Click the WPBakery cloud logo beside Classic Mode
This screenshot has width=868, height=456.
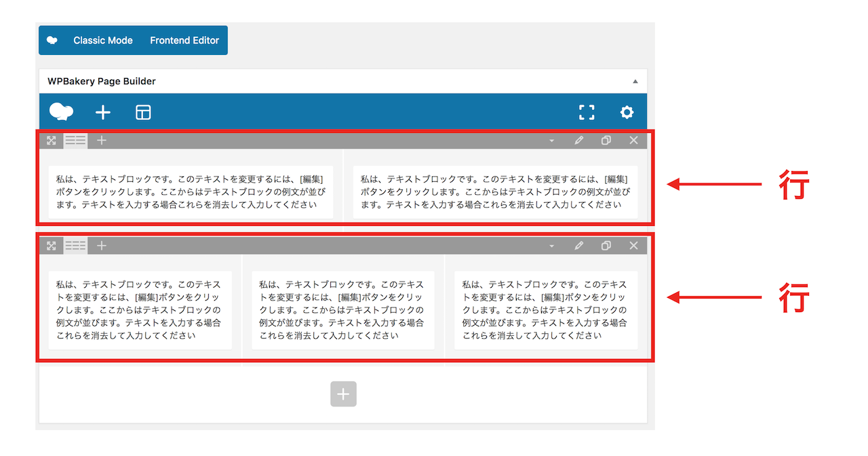click(52, 41)
